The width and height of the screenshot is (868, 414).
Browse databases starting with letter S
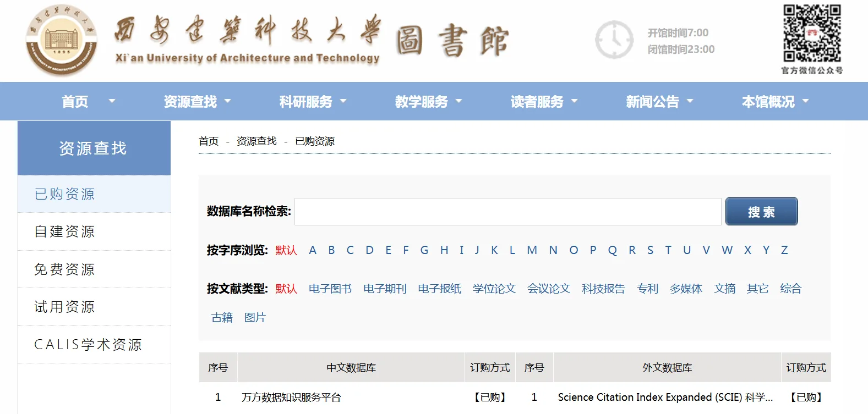pos(650,250)
